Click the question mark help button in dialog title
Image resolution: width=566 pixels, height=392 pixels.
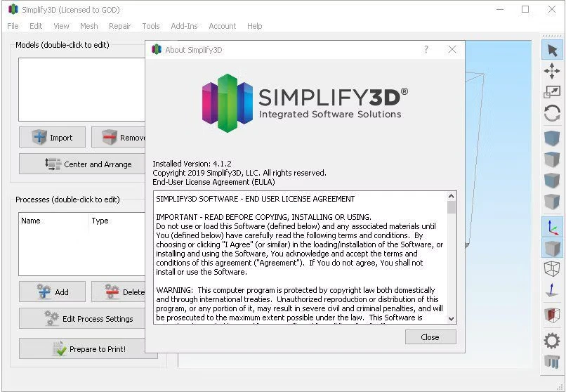426,50
